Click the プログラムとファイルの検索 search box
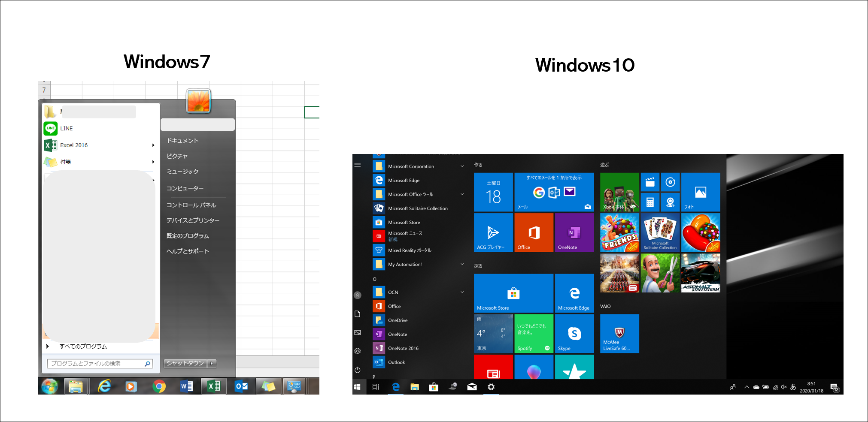 click(x=100, y=364)
